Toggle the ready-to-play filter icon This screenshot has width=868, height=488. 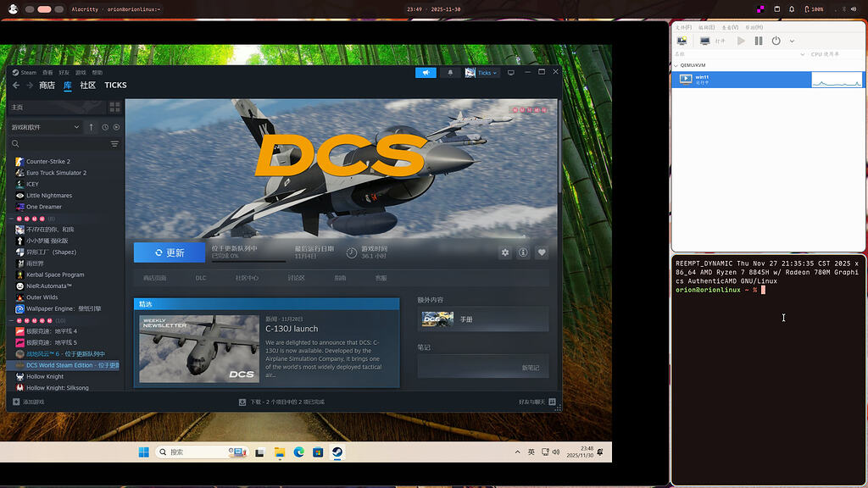pyautogui.click(x=116, y=127)
